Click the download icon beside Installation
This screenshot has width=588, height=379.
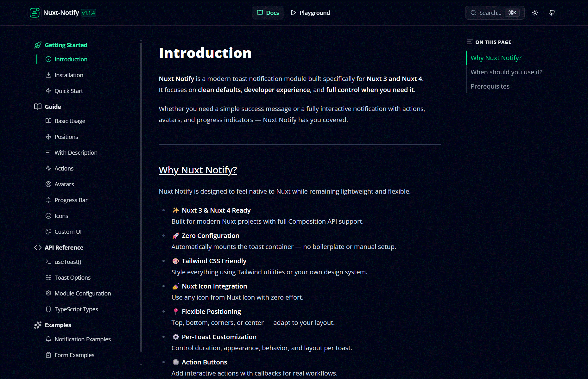pos(48,75)
